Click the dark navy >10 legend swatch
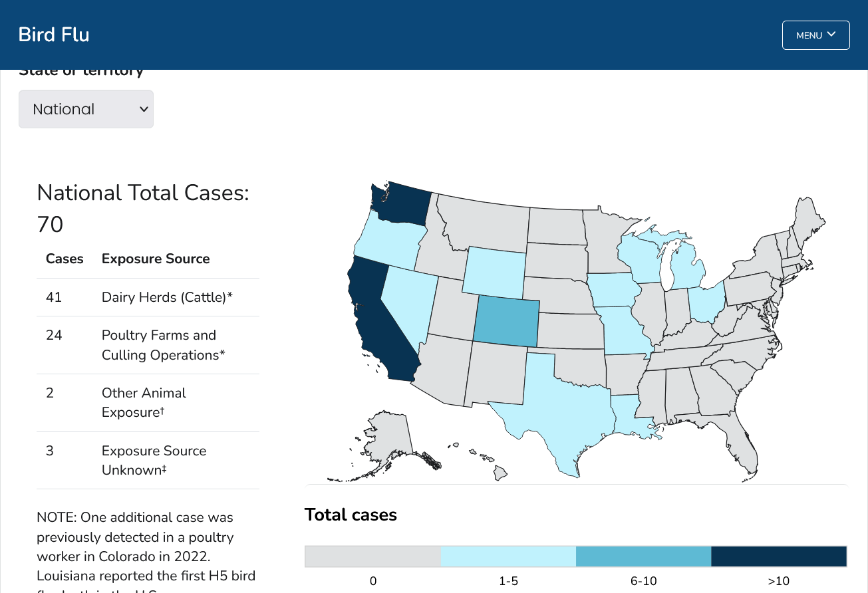Image resolution: width=868 pixels, height=593 pixels. pyautogui.click(x=779, y=556)
